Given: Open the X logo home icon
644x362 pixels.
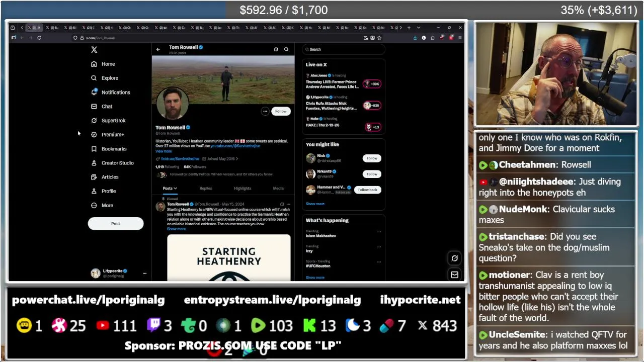Looking at the screenshot, I should point(94,50).
